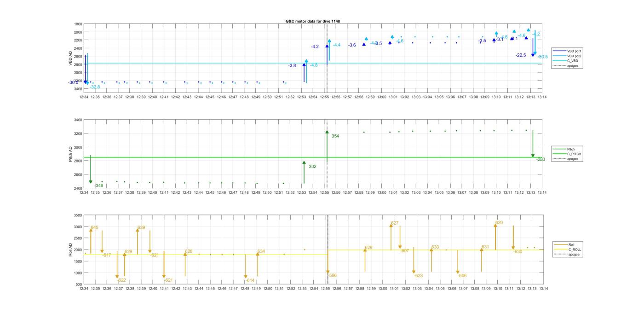644x319 pixels.
Task: Click the '-30.5' VBD data label
Action: [x=543, y=57]
